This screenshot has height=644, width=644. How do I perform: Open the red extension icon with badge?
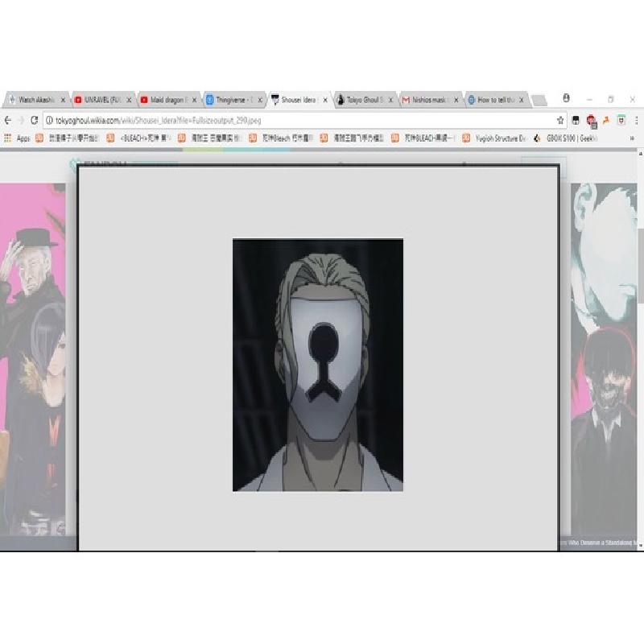[592, 121]
